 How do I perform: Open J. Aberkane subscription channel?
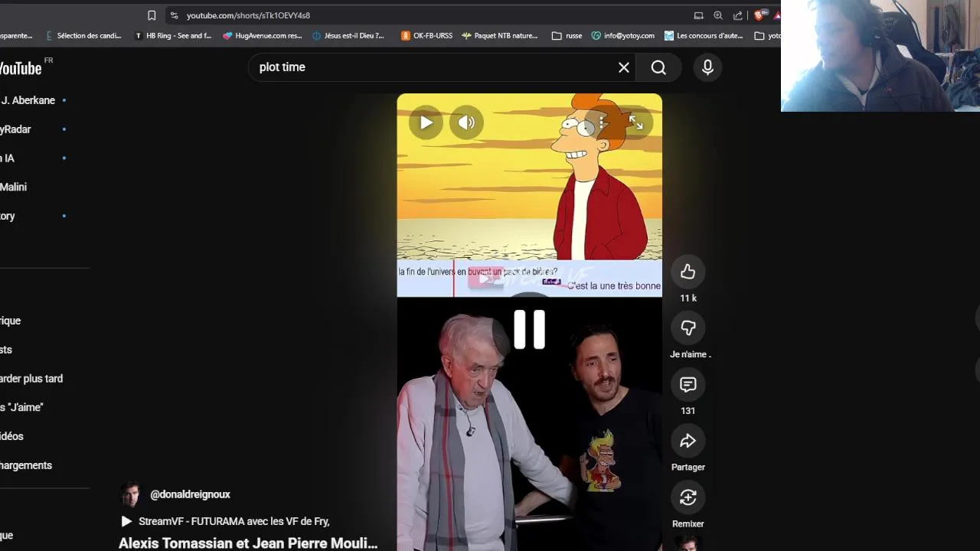pyautogui.click(x=28, y=100)
